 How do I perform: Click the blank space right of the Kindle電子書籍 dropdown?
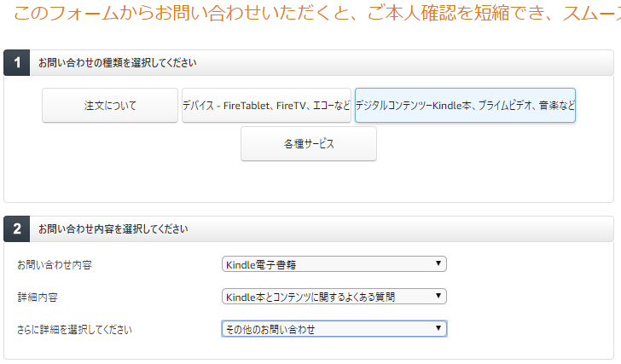529,264
